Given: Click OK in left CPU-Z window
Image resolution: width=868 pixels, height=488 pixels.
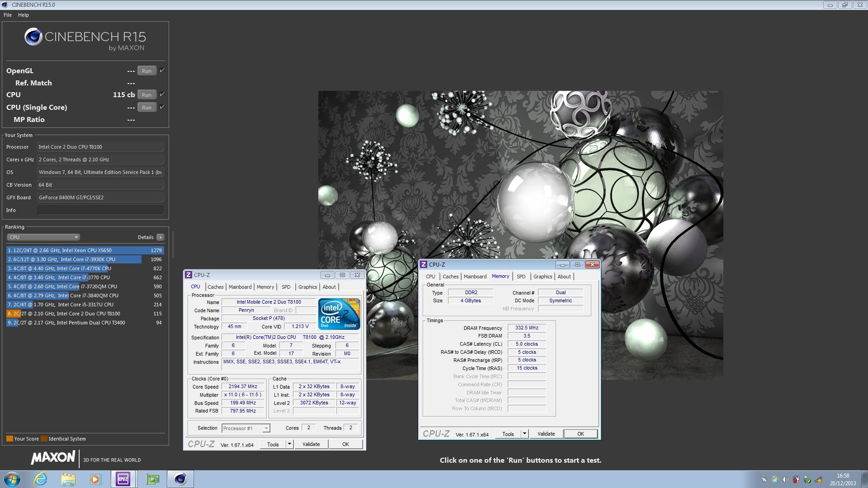Looking at the screenshot, I should coord(345,444).
